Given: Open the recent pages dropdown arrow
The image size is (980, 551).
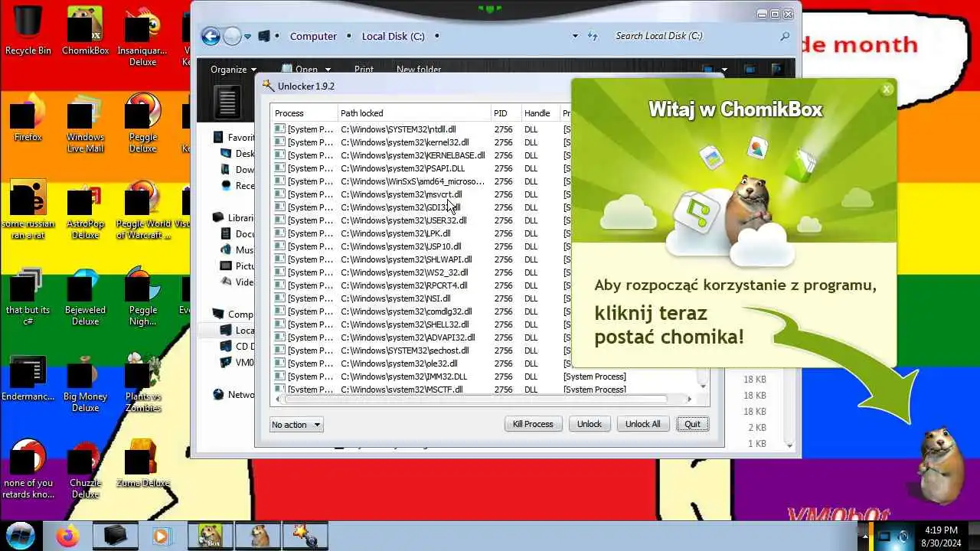Looking at the screenshot, I should (x=249, y=36).
